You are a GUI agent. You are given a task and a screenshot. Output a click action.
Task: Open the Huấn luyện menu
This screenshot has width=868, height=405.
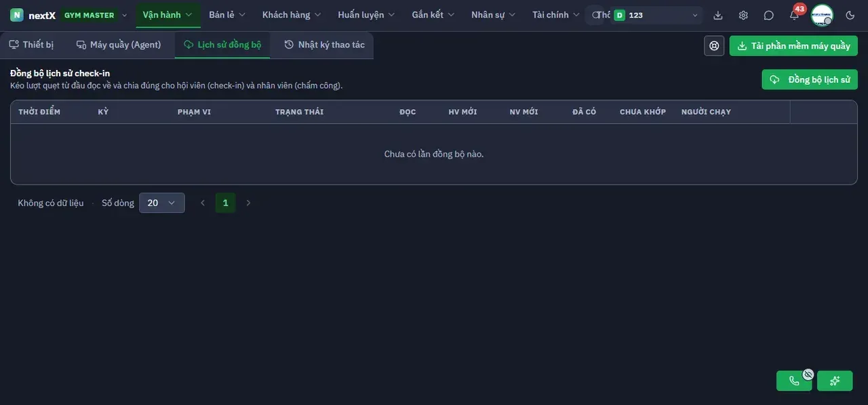366,15
